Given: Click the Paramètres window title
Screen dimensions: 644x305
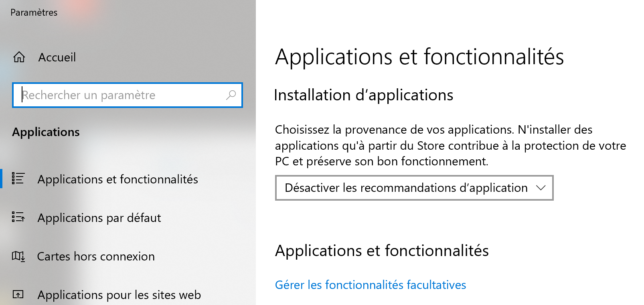Looking at the screenshot, I should (34, 12).
